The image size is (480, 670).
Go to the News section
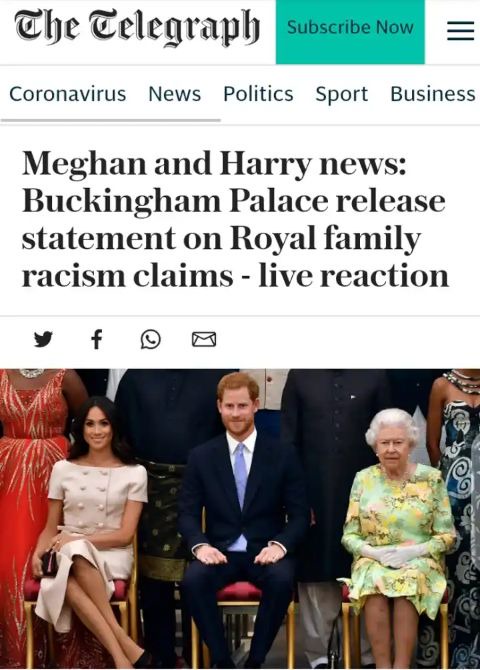pyautogui.click(x=174, y=94)
